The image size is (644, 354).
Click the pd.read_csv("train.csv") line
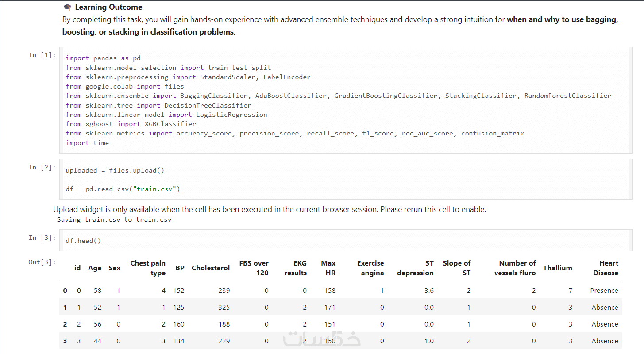click(x=123, y=189)
